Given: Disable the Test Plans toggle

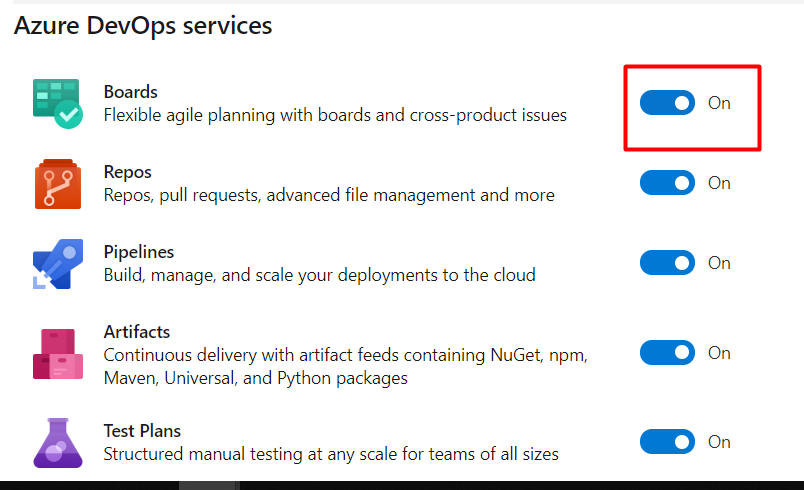Looking at the screenshot, I should coord(667,441).
